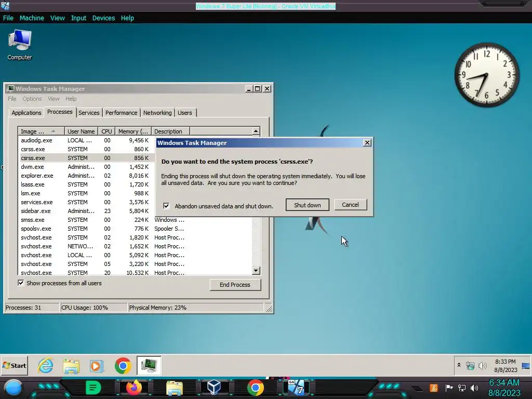
Task: Click the Shut down button
Action: 308,205
